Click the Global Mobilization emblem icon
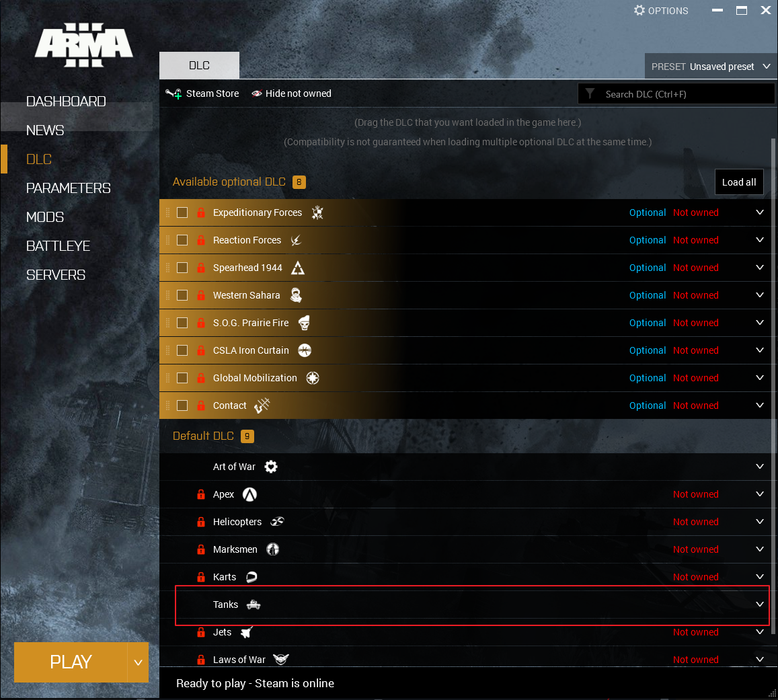 coord(313,378)
